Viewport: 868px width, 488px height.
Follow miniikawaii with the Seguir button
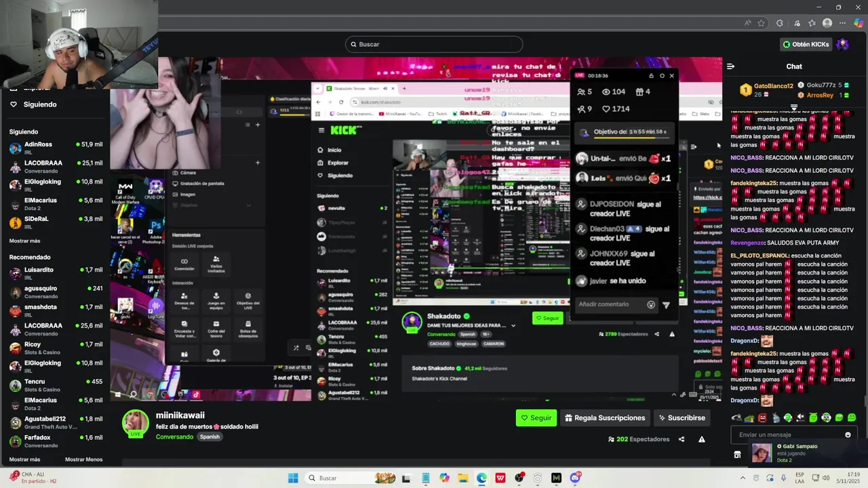click(x=536, y=418)
